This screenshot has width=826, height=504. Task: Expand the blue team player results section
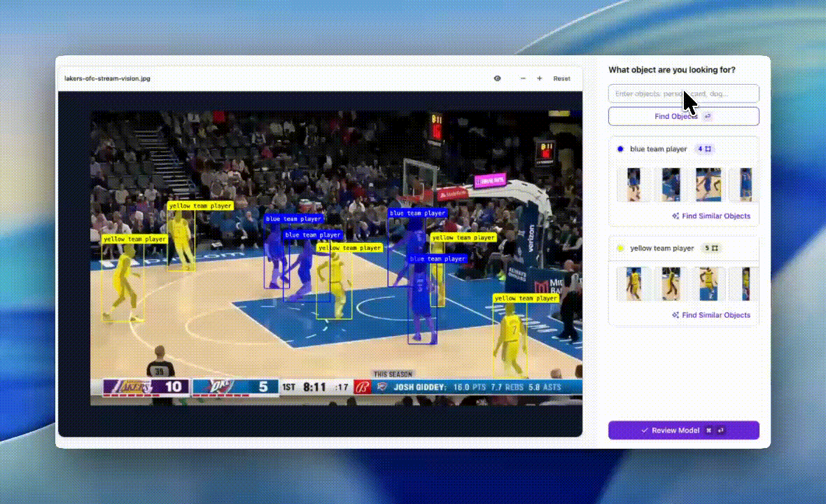(x=657, y=149)
